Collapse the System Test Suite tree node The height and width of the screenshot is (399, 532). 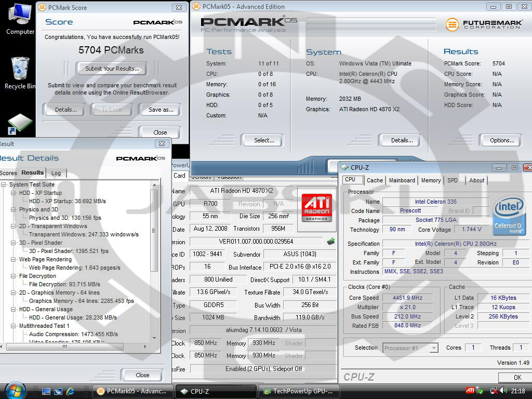[x=4, y=184]
